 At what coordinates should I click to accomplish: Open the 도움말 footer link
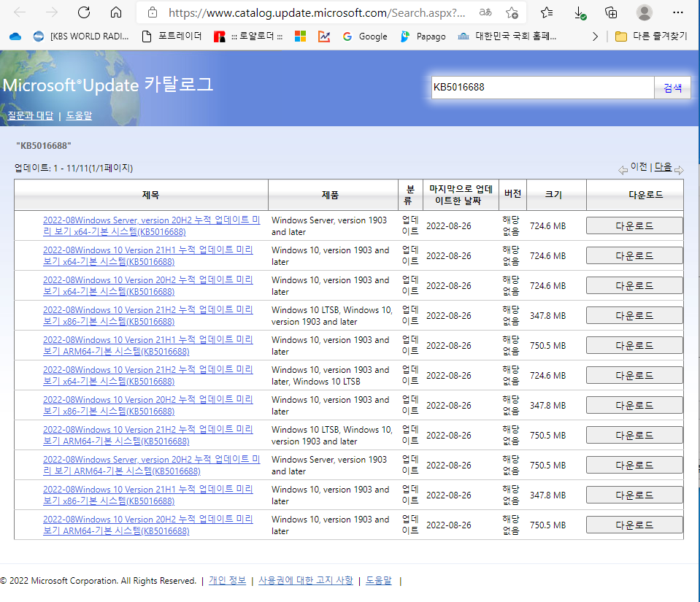[379, 581]
